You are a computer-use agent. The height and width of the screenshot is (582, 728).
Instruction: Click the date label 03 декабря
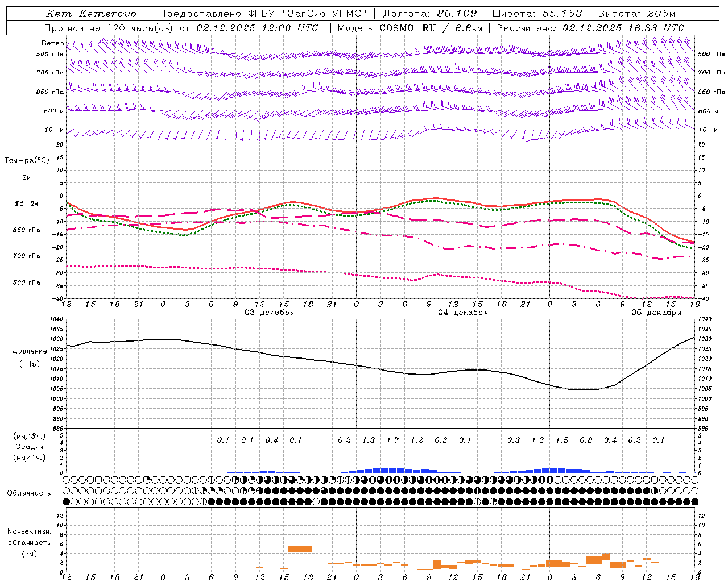[269, 313]
